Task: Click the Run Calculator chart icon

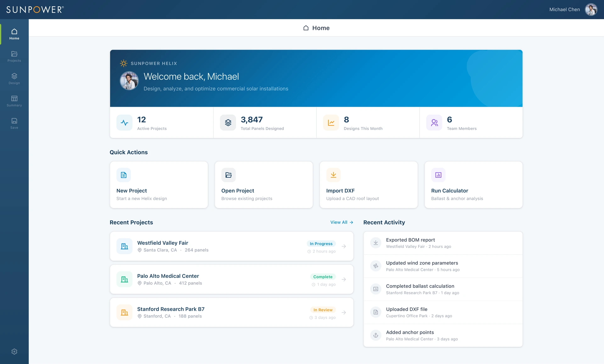Action: click(438, 175)
